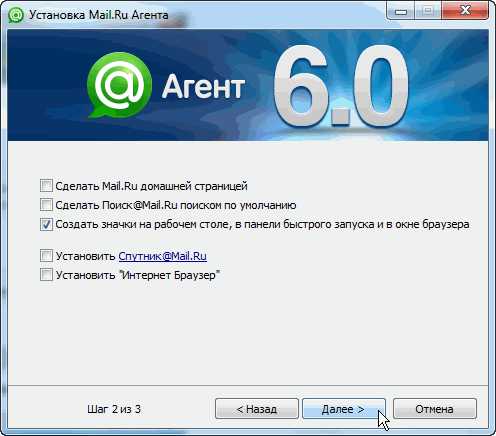496x436 pixels.
Task: Check Поиск@Mail.Ru as default search option
Action: coord(46,205)
